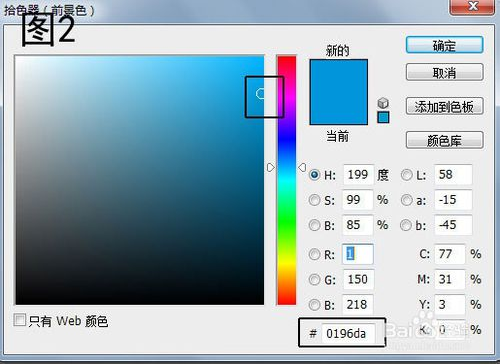This screenshot has width=501, height=364.
Task: Click the web-safe color swatch below the cube
Action: point(383,117)
